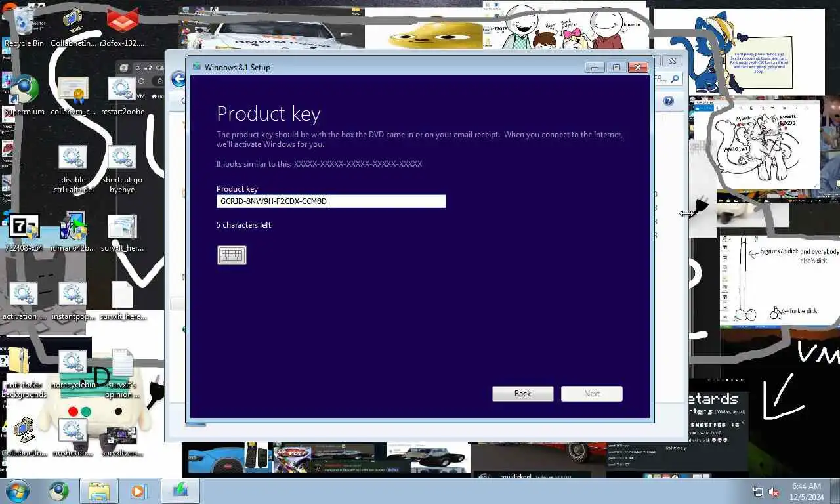The height and width of the screenshot is (504, 840).
Task: Open the 6:44 AM clock in the taskbar
Action: coord(807,492)
